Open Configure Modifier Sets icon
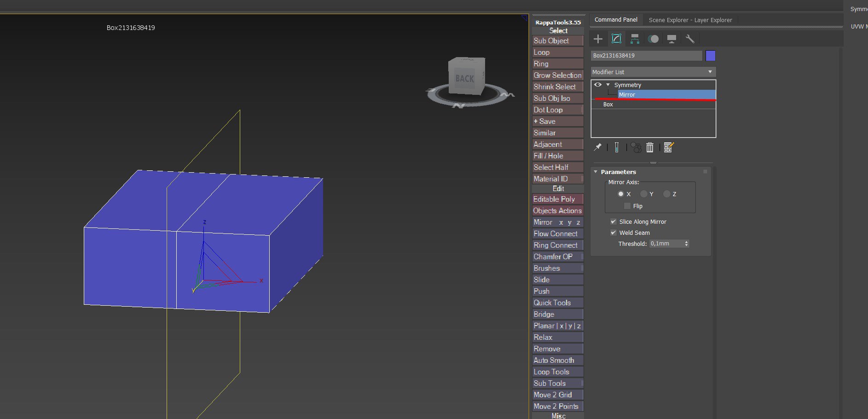Screen dimensions: 868x419 pos(669,147)
